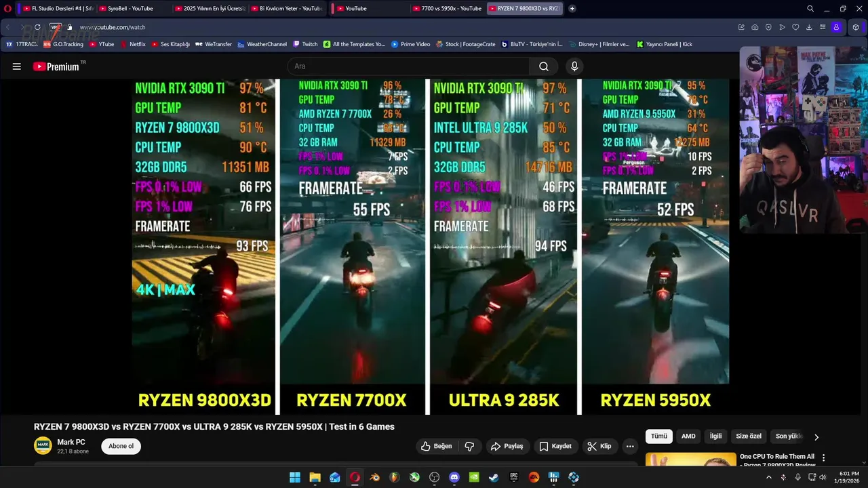Open more actions three-dot menu

(630, 446)
